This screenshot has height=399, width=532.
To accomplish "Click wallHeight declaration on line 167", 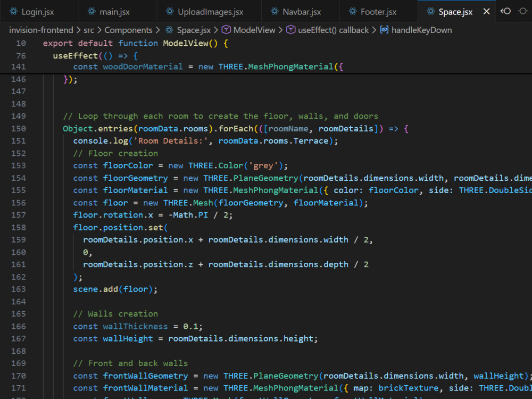I will 128,338.
